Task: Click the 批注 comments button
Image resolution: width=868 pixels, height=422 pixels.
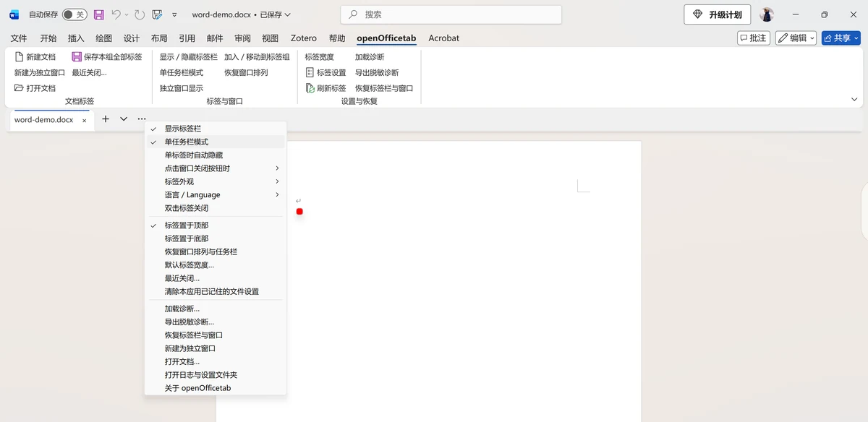Action: click(754, 38)
